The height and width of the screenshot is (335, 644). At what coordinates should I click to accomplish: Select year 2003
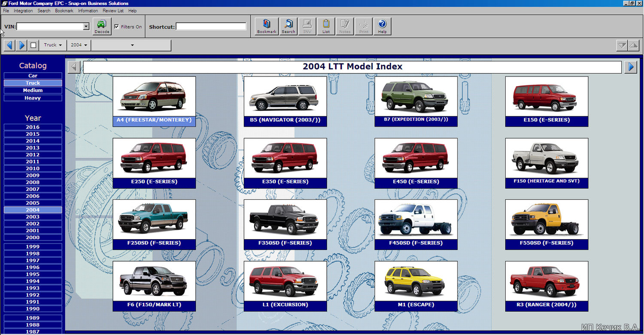[33, 217]
